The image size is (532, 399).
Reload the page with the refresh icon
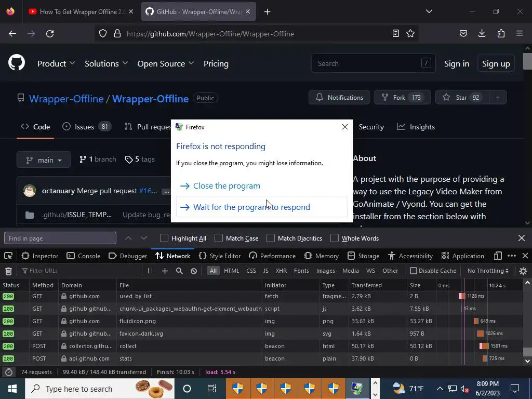(50, 34)
